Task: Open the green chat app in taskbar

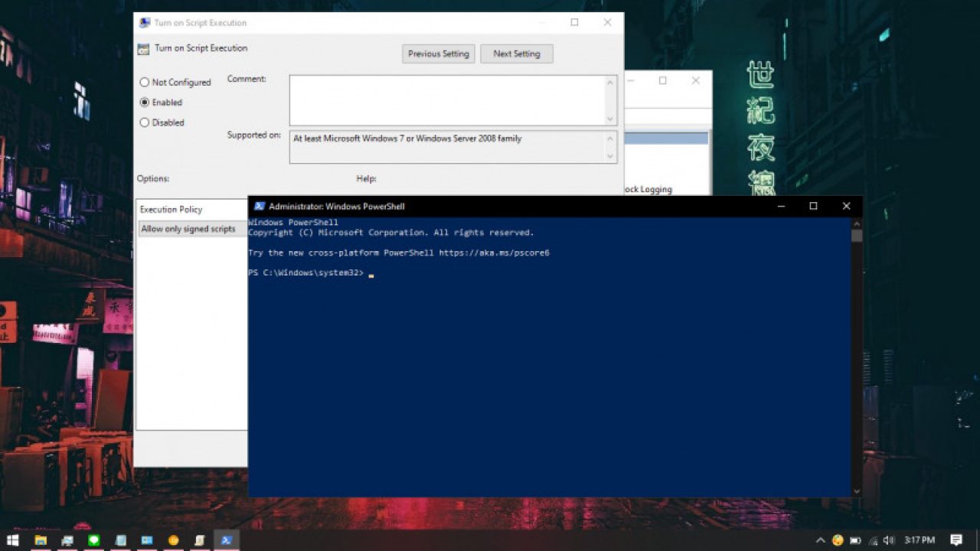Action: coord(93,540)
